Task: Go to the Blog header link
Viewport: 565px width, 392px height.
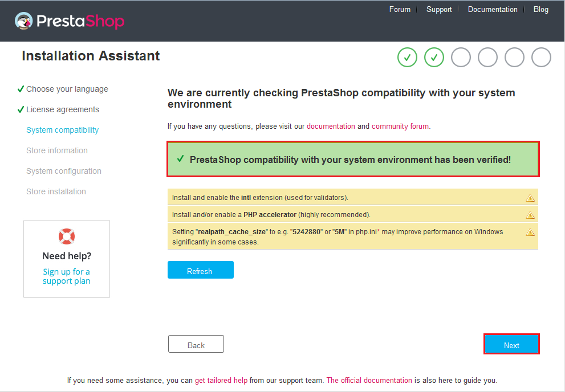Action: point(541,9)
